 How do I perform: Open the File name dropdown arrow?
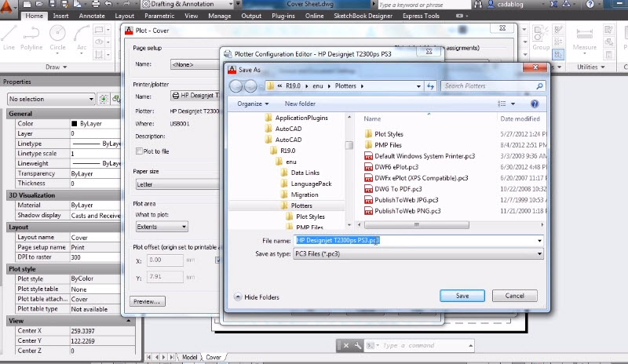[x=539, y=241]
